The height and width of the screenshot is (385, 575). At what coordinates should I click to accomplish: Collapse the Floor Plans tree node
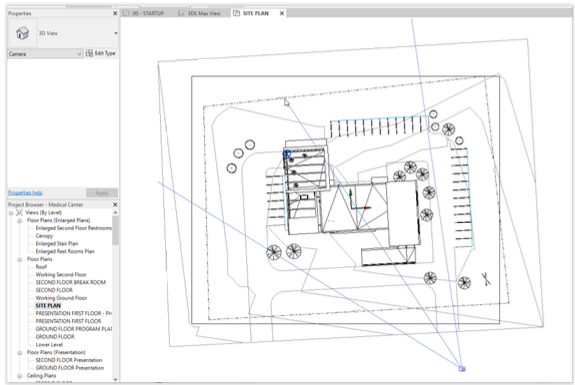pos(20,259)
